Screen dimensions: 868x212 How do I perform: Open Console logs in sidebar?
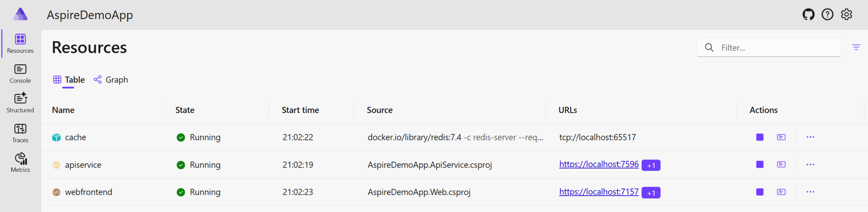(x=20, y=74)
